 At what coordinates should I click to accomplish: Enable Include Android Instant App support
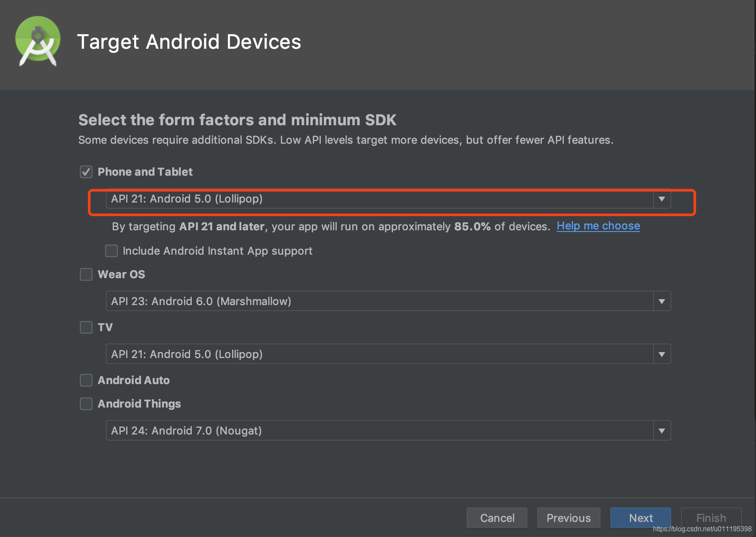(111, 251)
